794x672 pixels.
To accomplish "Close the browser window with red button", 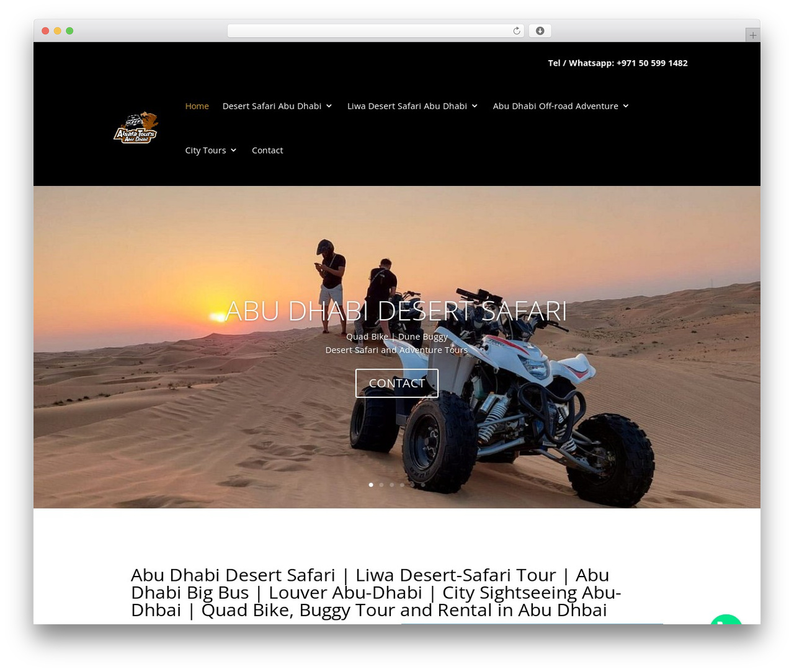I will point(45,31).
